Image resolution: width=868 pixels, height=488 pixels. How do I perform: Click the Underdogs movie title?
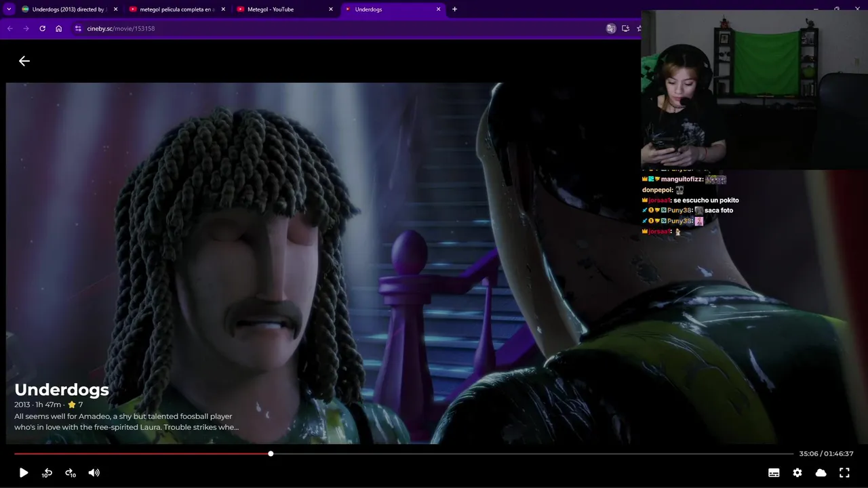62,390
